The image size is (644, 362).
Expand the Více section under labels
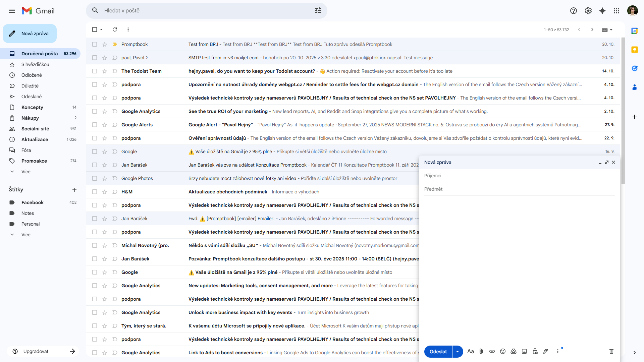(26, 235)
